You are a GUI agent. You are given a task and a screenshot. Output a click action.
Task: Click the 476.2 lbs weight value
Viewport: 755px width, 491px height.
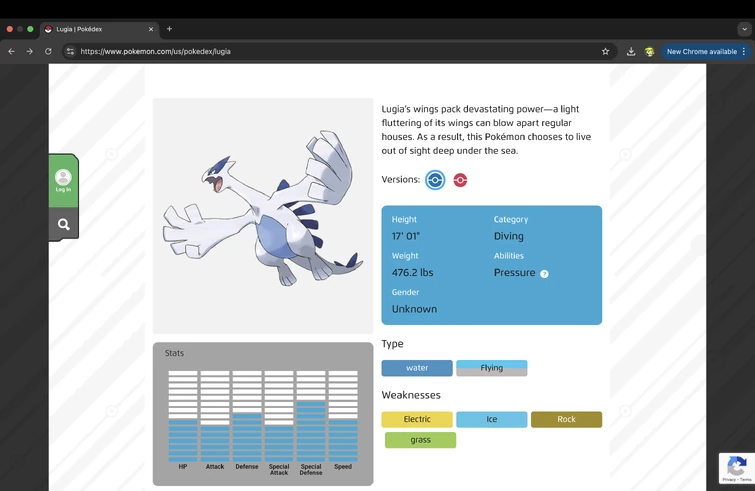[413, 272]
